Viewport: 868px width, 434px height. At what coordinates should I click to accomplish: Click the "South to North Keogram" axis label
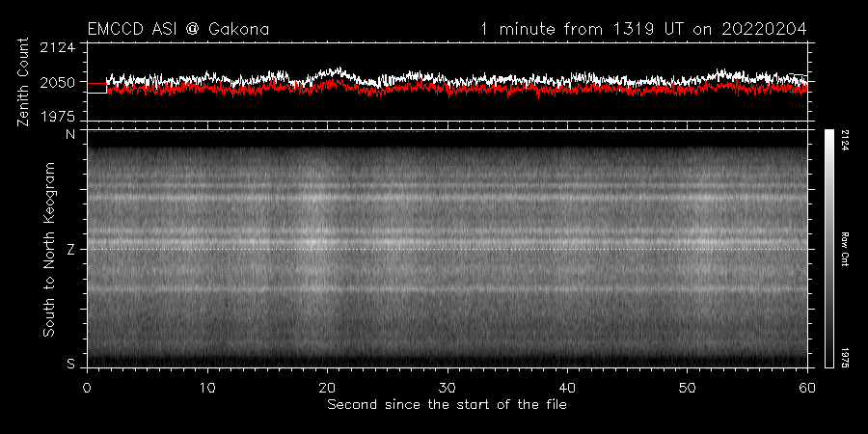(49, 249)
